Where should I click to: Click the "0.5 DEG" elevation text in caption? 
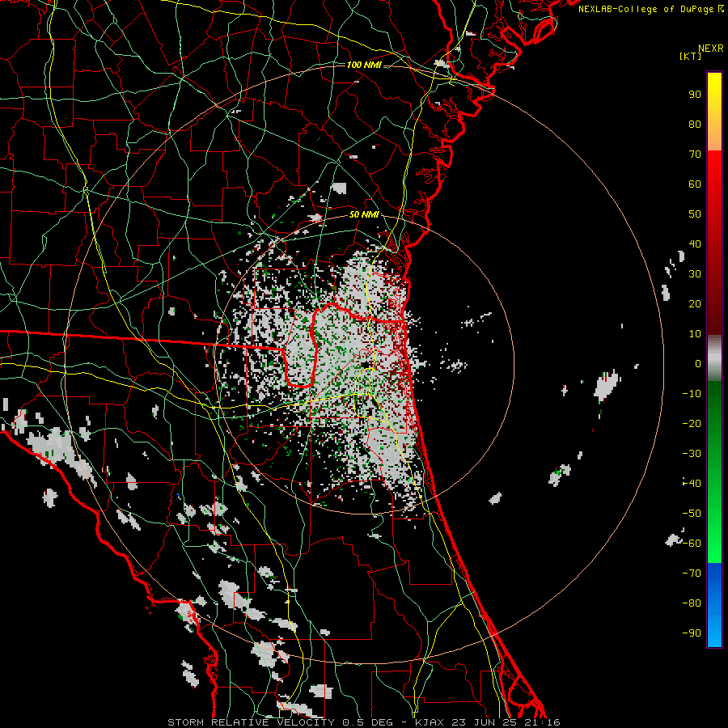tap(367, 722)
